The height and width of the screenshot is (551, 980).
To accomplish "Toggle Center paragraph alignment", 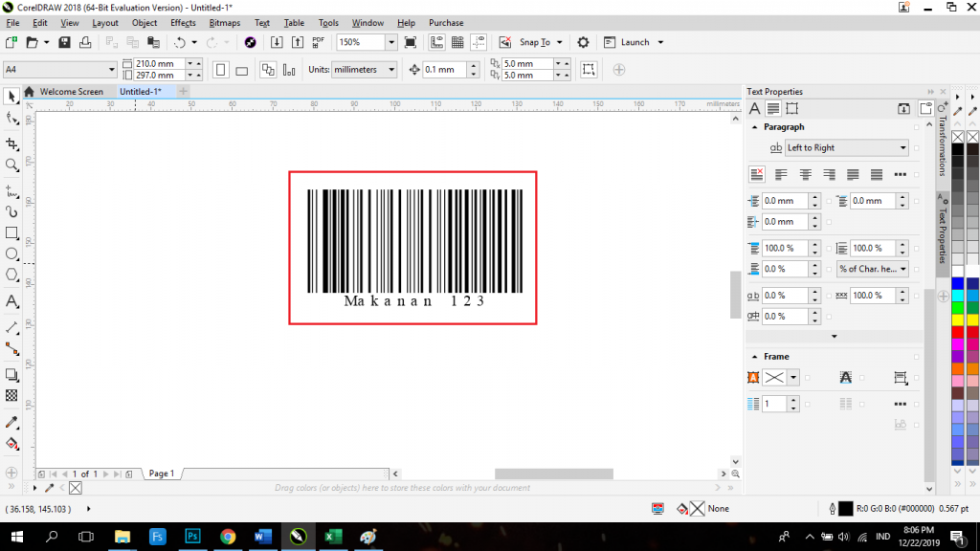I will [x=805, y=174].
